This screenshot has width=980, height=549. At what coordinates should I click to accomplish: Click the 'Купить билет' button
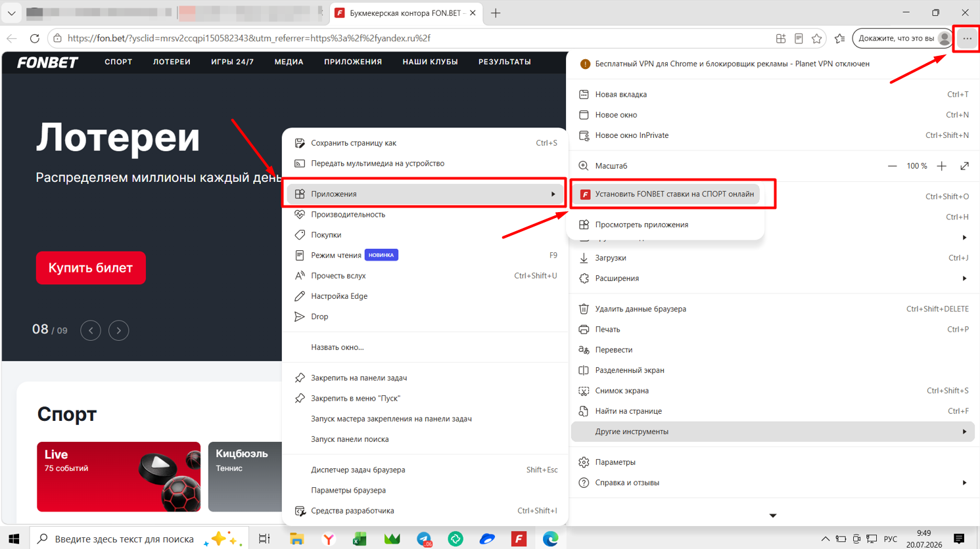click(91, 268)
